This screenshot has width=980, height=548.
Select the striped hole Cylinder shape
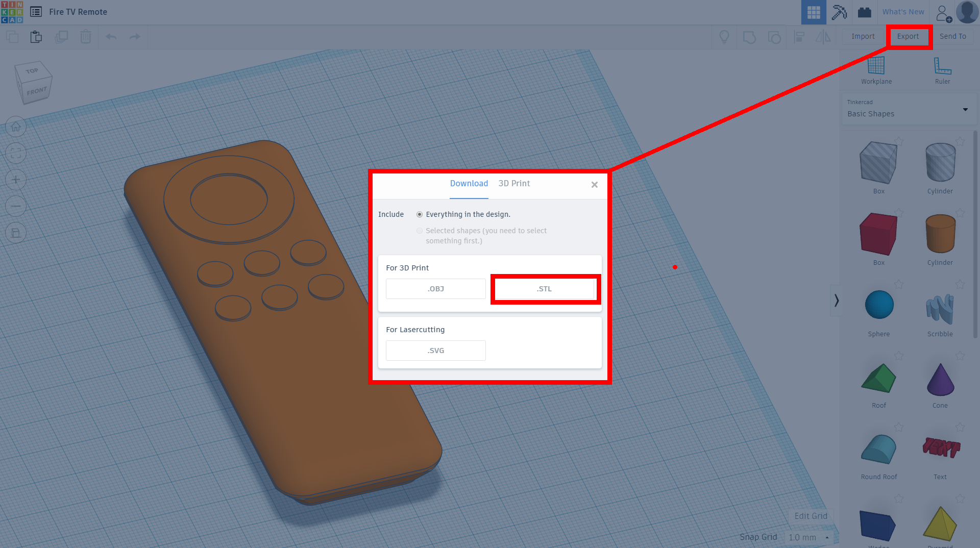[940, 163]
